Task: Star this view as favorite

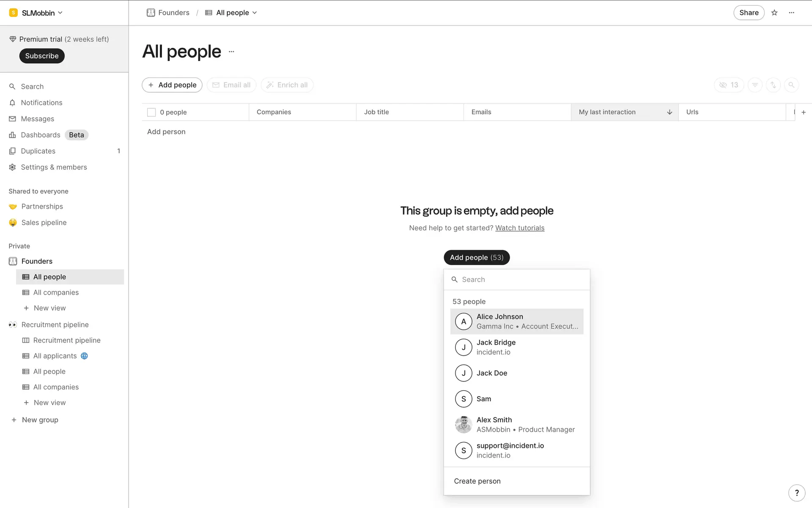Action: [774, 13]
